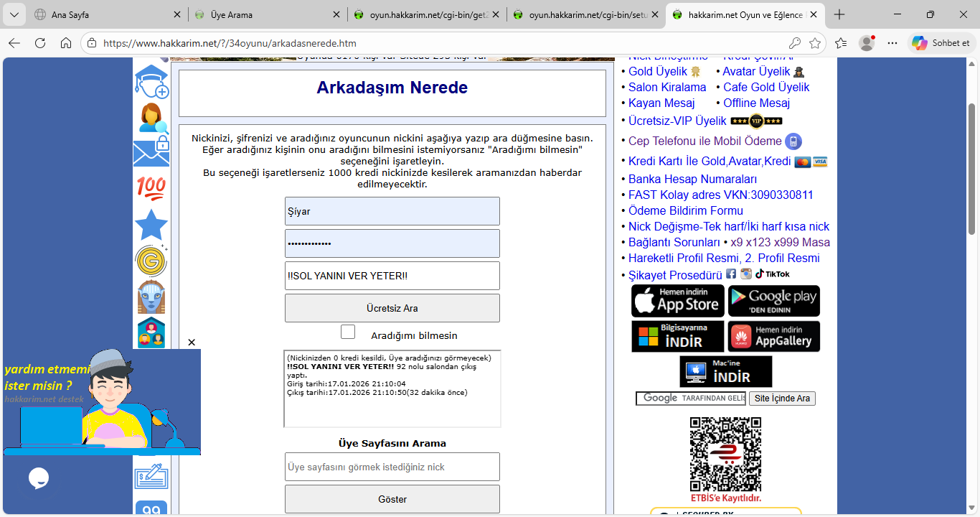Open the white chat bubble support icon
980x517 pixels.
click(39, 478)
